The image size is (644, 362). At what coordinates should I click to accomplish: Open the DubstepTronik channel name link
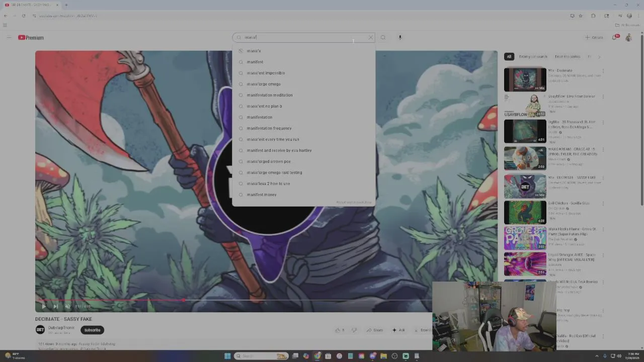[x=61, y=328]
